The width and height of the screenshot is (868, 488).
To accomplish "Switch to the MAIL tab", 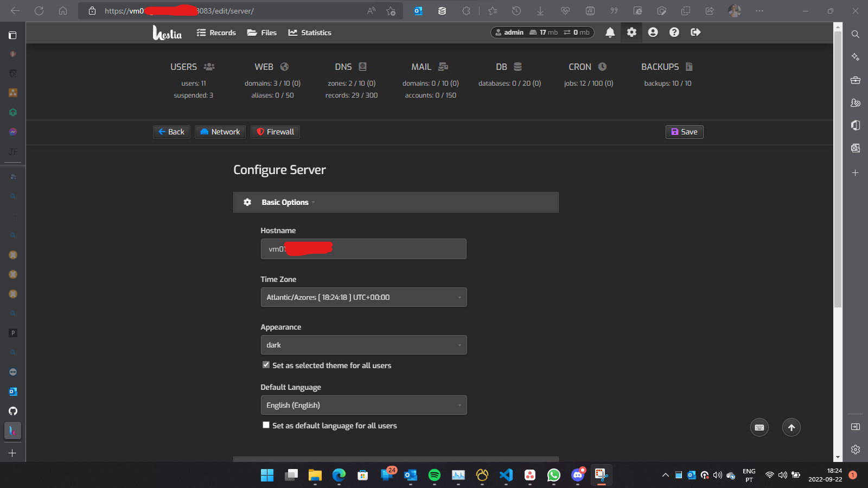I will tap(430, 67).
